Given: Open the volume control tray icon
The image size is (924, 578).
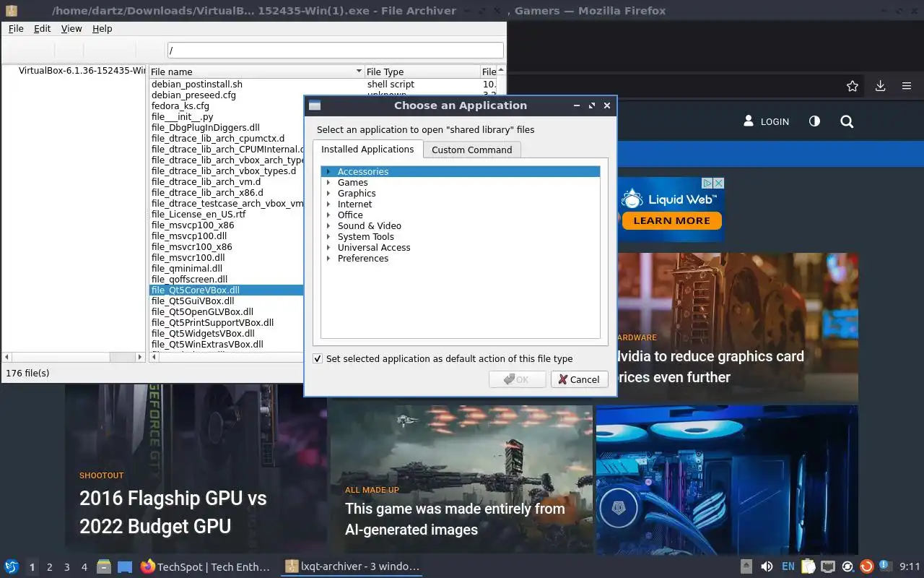Looking at the screenshot, I should [x=767, y=567].
